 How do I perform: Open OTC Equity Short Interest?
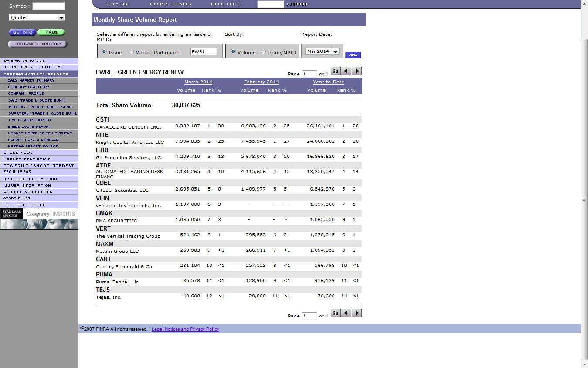point(39,166)
